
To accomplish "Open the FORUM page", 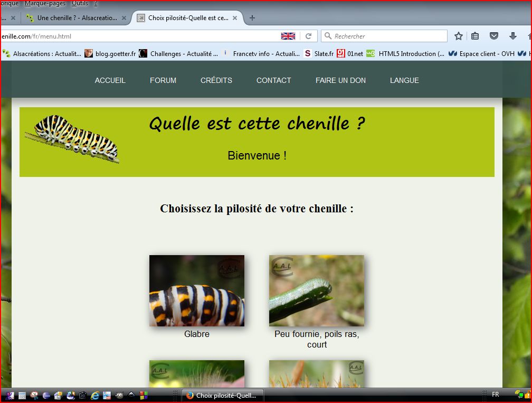I will [163, 80].
